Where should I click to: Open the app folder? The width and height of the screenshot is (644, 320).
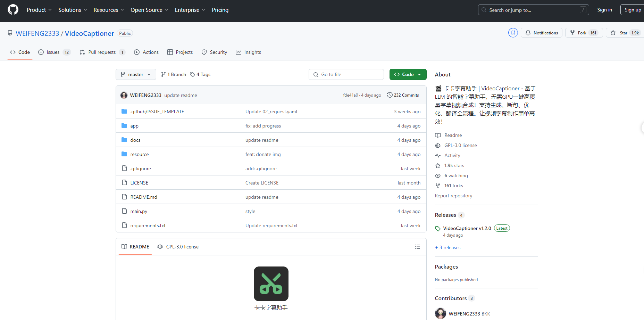point(134,126)
